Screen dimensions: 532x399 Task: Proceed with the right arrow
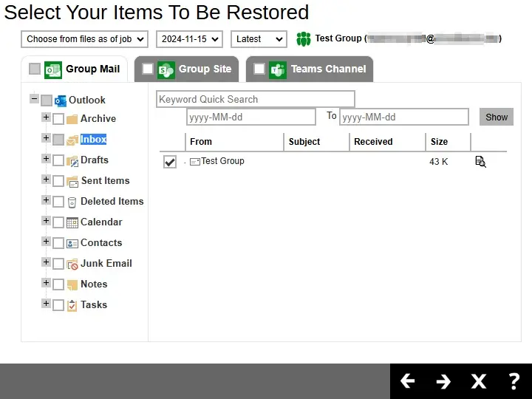[x=443, y=381]
